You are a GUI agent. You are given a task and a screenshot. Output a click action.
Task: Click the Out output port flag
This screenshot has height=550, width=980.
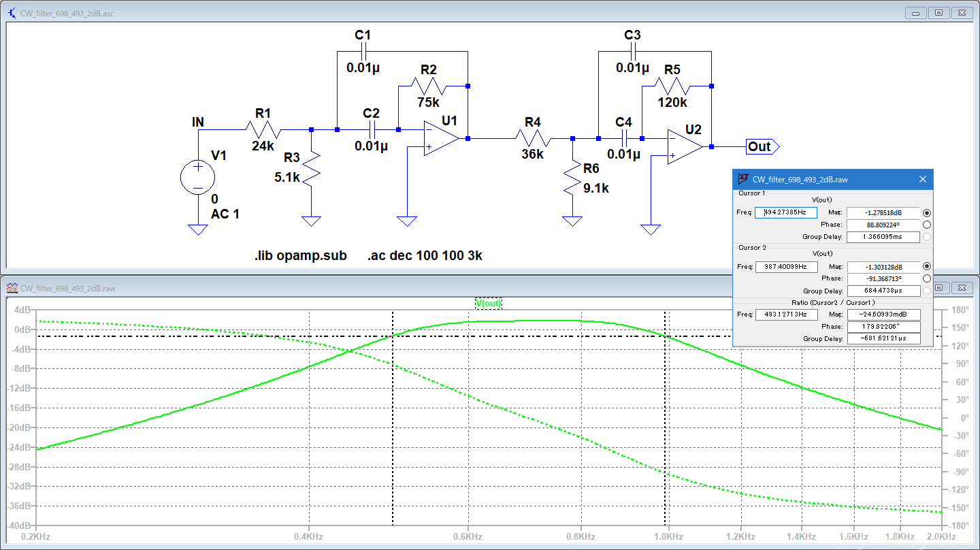[762, 146]
